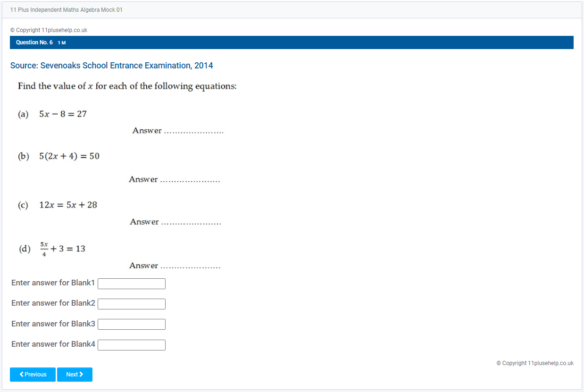This screenshot has height=392, width=584.
Task: Click the right chevron icon on Next
Action: [x=81, y=375]
